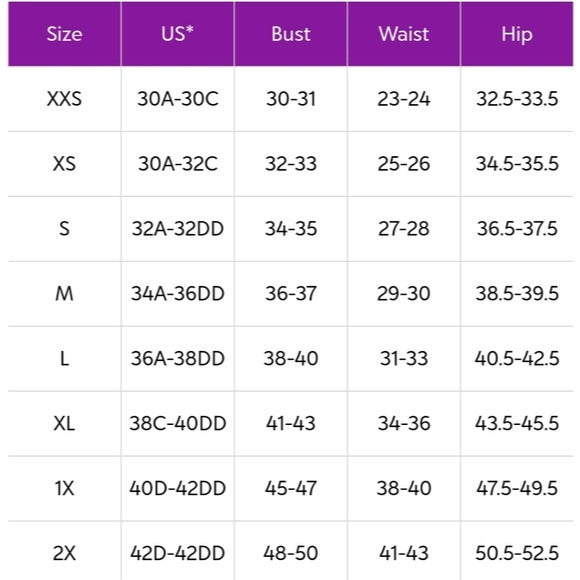Click the 47.5-49.5 hip measurement cell
This screenshot has width=580, height=580.
[x=517, y=488]
